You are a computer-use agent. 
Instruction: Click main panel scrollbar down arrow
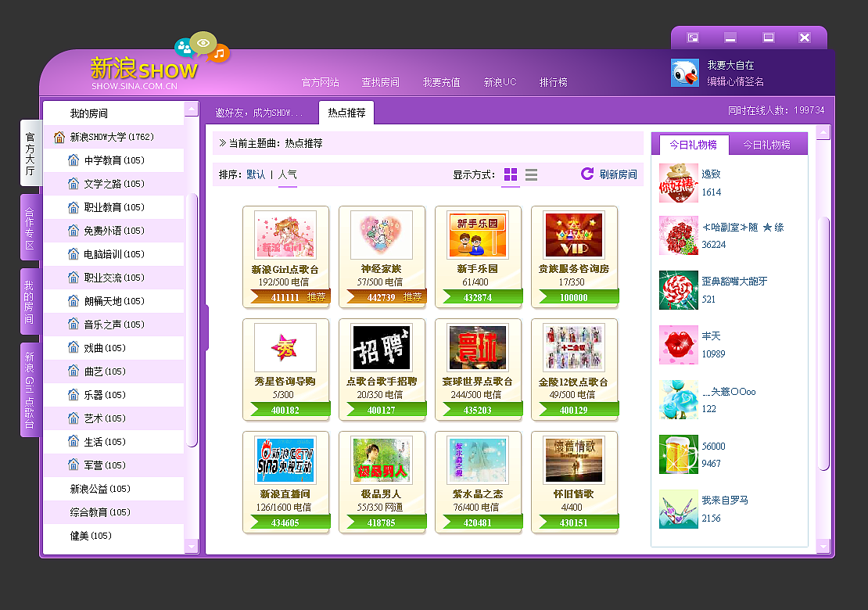pos(823,547)
